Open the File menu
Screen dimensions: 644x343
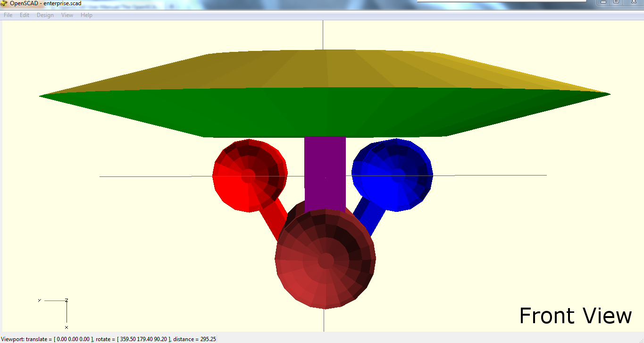8,15
